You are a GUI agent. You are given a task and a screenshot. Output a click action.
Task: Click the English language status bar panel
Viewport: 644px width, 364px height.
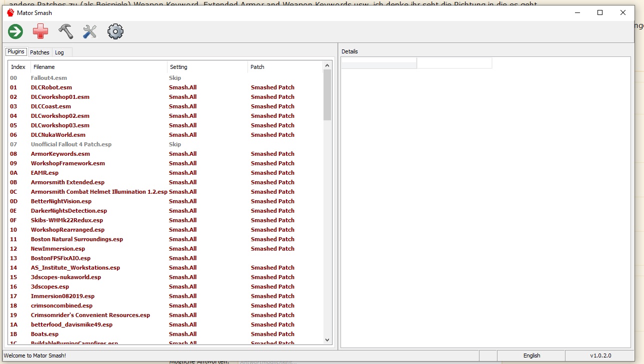click(531, 356)
